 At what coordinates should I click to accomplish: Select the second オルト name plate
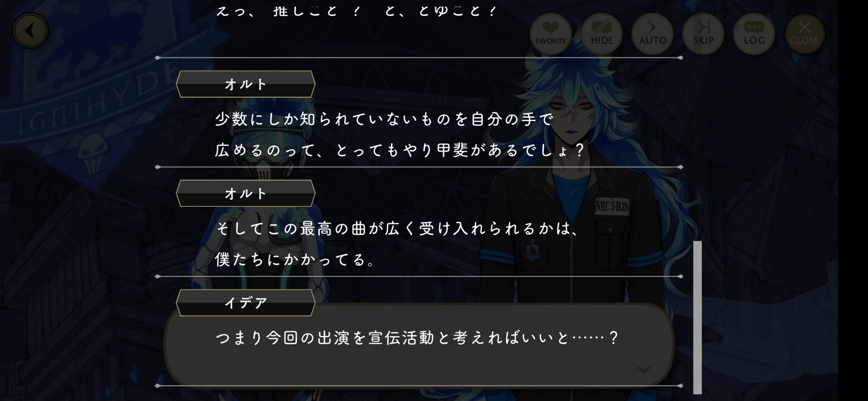(246, 193)
